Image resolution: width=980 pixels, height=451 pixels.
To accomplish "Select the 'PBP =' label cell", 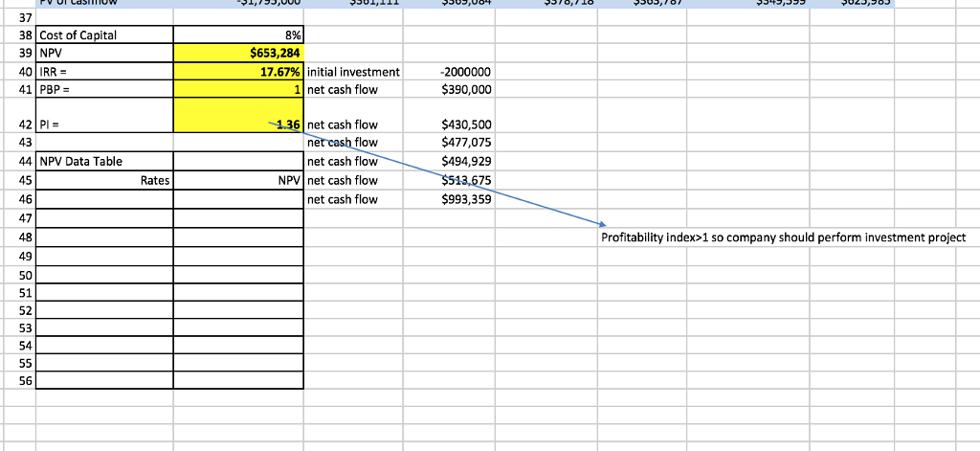I will tap(104, 89).
